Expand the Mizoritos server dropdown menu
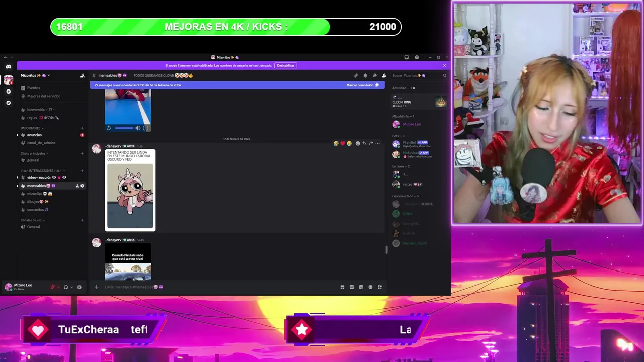The width and height of the screenshot is (644, 362). [49, 76]
